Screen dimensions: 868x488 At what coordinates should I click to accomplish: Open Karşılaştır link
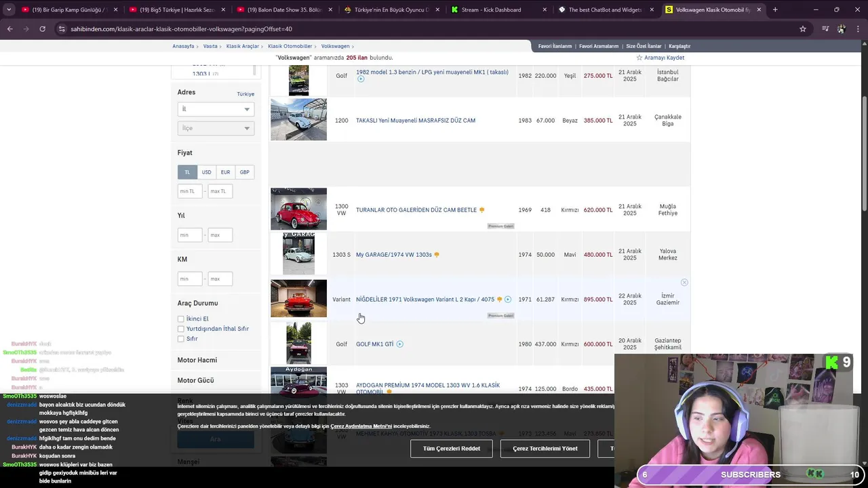click(x=679, y=46)
